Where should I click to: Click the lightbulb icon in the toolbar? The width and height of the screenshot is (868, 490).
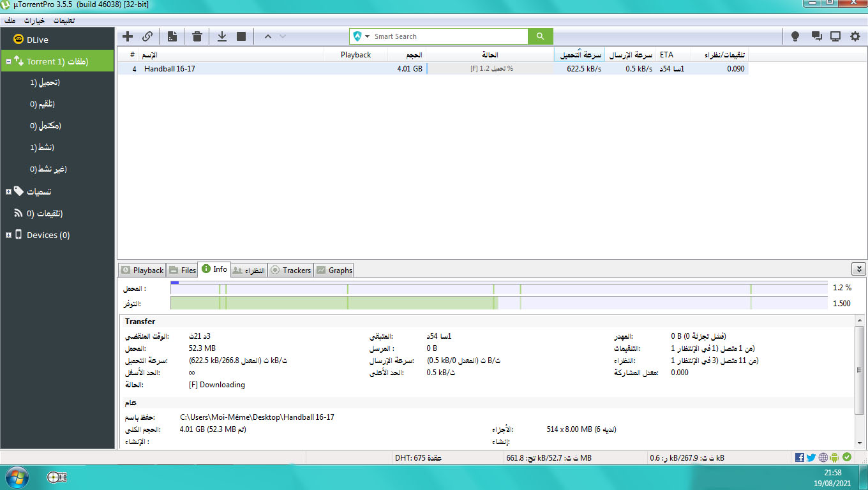(795, 36)
